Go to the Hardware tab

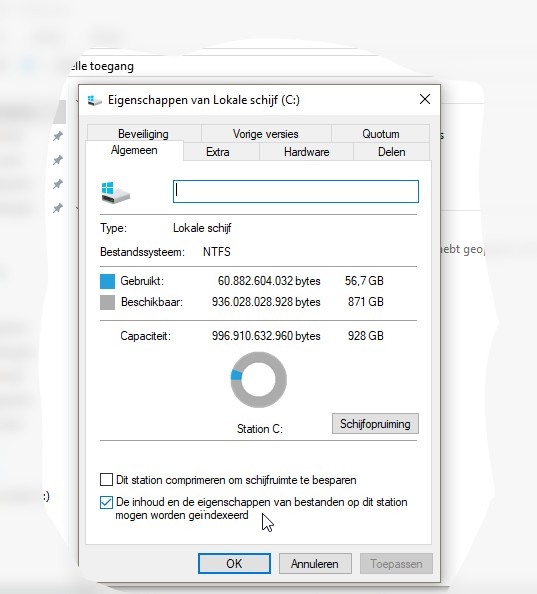[306, 152]
